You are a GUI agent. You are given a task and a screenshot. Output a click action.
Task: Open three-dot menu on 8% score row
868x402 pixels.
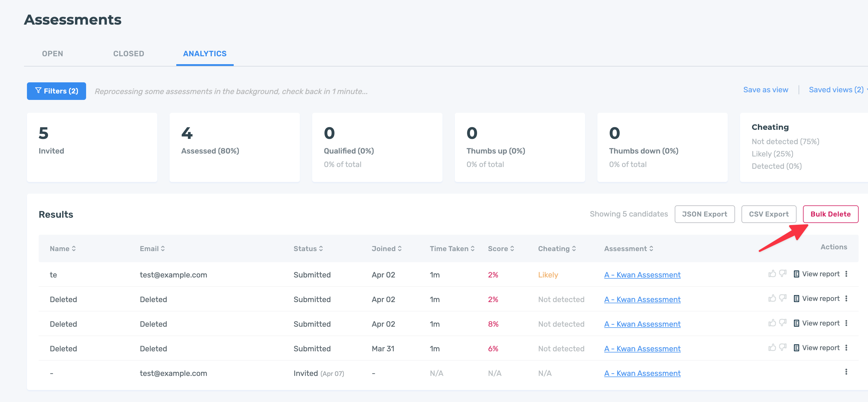click(x=846, y=323)
